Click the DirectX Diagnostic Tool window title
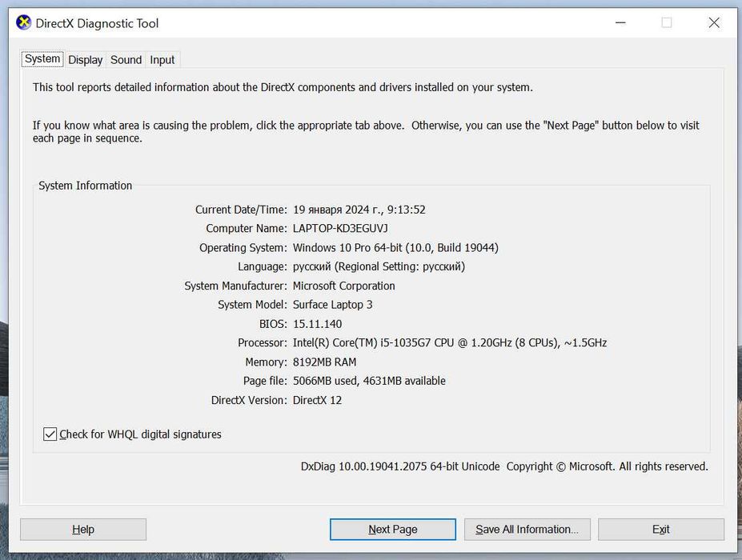 97,23
